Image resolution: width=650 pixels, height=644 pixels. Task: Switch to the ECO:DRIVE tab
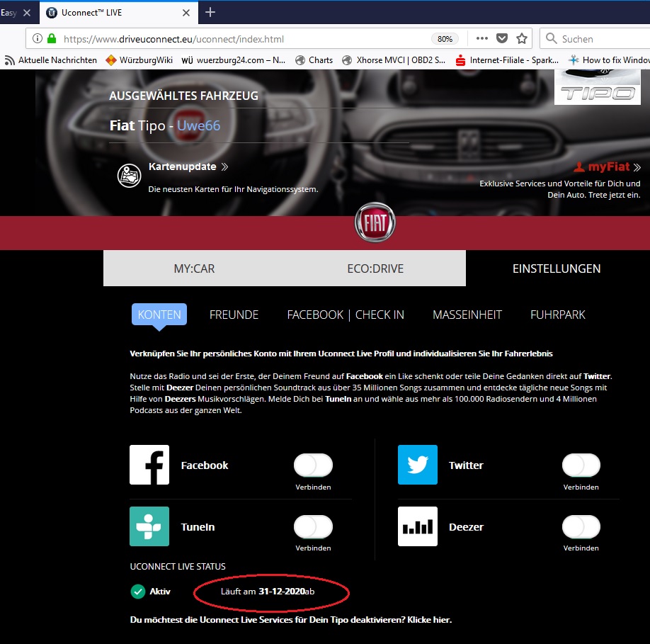click(375, 269)
